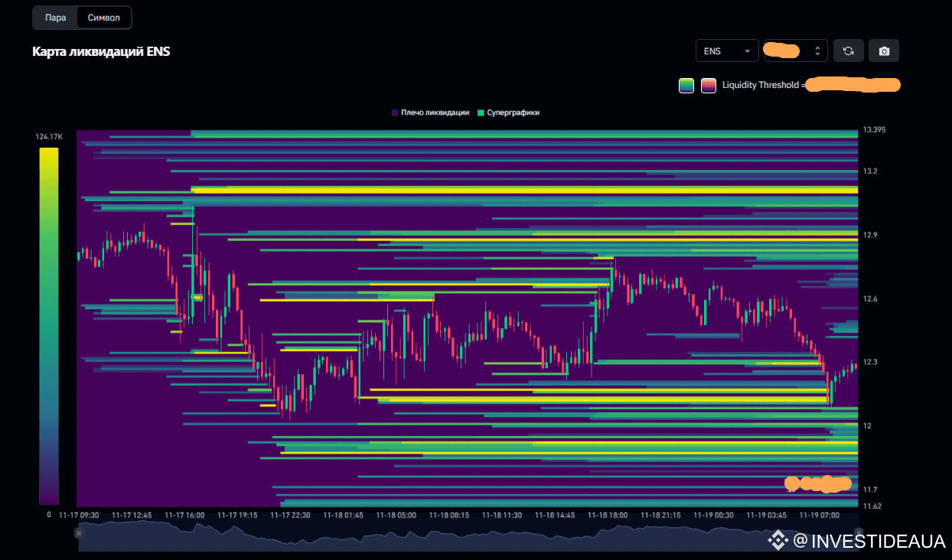Viewport: 952px width, 560px height.
Task: Select the green-yellow viridis color scheme
Action: click(x=686, y=86)
